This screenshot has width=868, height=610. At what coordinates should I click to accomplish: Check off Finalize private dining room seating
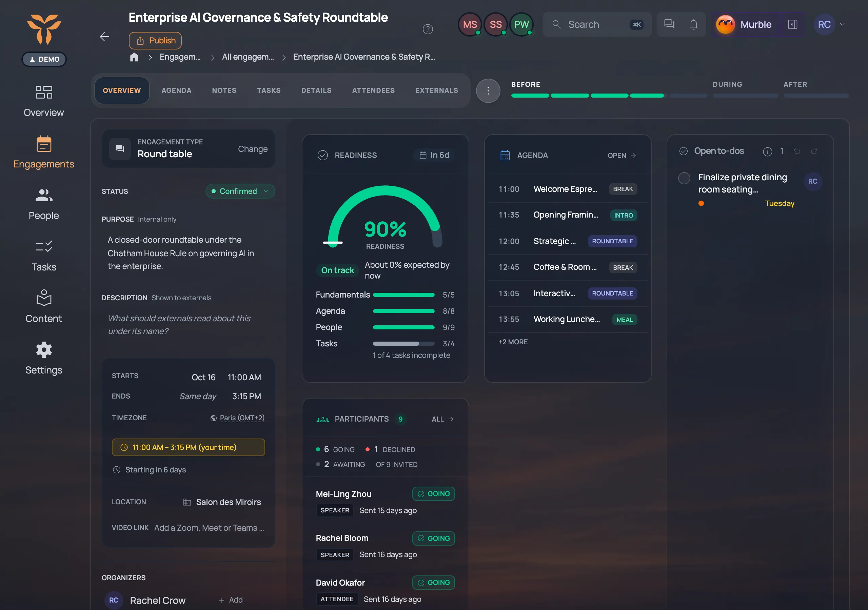point(684,178)
